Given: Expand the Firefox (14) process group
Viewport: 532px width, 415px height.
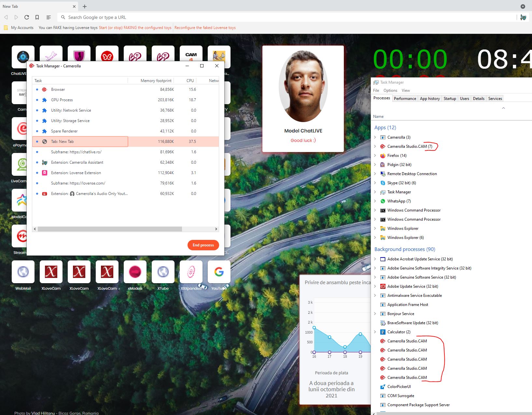Looking at the screenshot, I should 375,156.
